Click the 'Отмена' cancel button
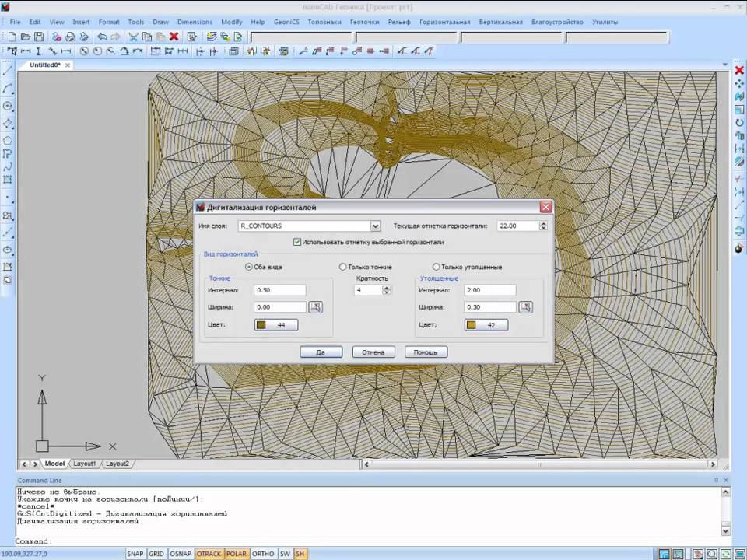This screenshot has height=560, width=747. [x=373, y=352]
